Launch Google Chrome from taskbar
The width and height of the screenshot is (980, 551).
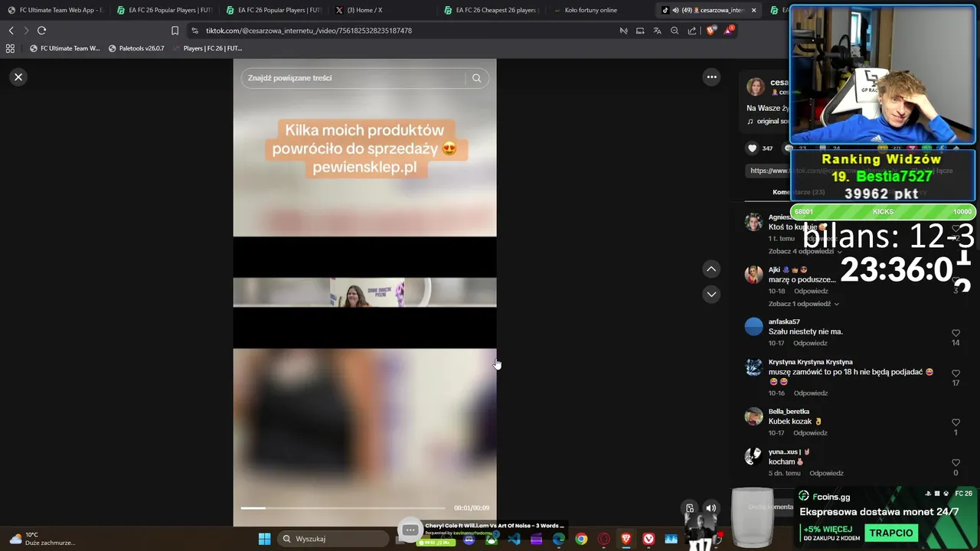581,539
